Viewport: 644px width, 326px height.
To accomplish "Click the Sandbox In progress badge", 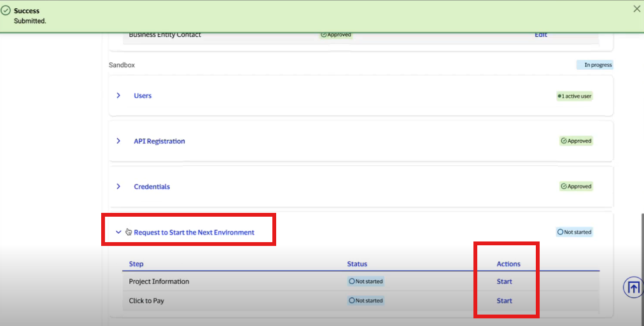I will [x=595, y=65].
